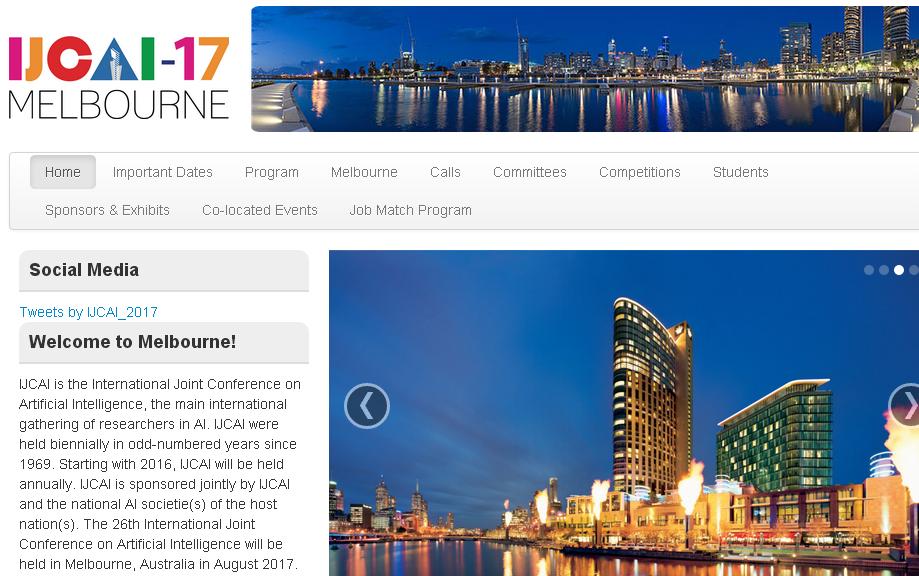Open the Important Dates menu

(x=162, y=172)
